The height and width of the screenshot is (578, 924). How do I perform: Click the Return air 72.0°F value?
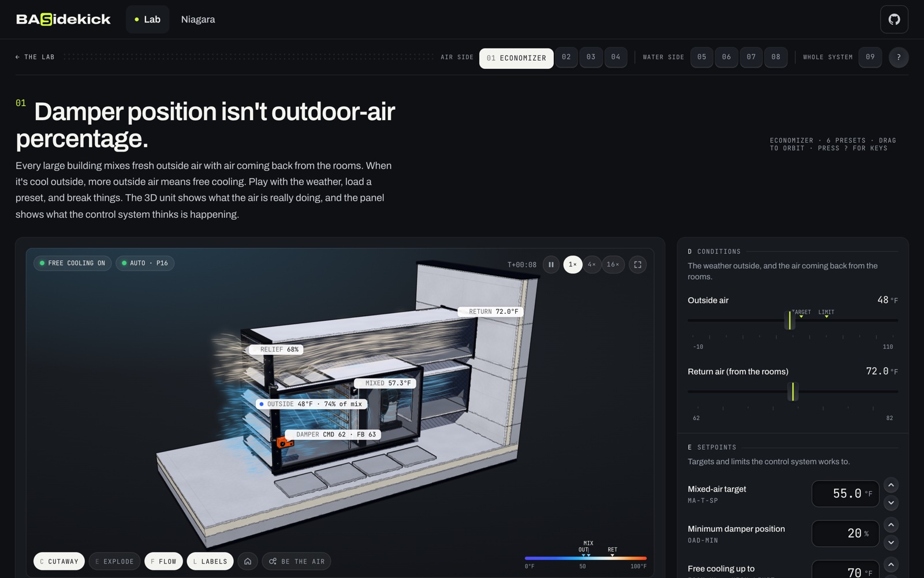pyautogui.click(x=882, y=371)
